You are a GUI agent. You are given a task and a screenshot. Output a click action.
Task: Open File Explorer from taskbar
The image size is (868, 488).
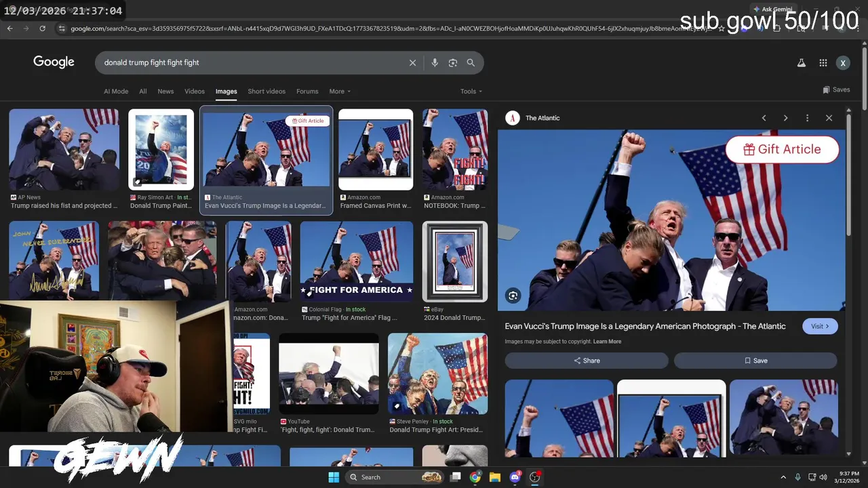click(x=495, y=477)
